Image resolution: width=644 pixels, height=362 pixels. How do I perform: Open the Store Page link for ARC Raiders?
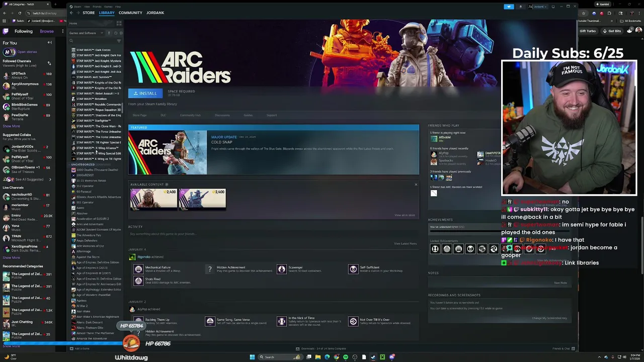click(139, 115)
